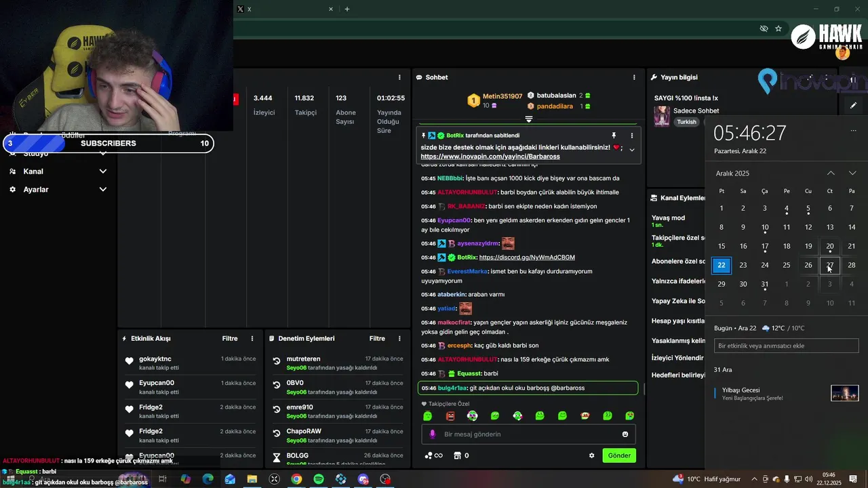
Task: Click the Yavaş mod channel action
Action: click(668, 221)
